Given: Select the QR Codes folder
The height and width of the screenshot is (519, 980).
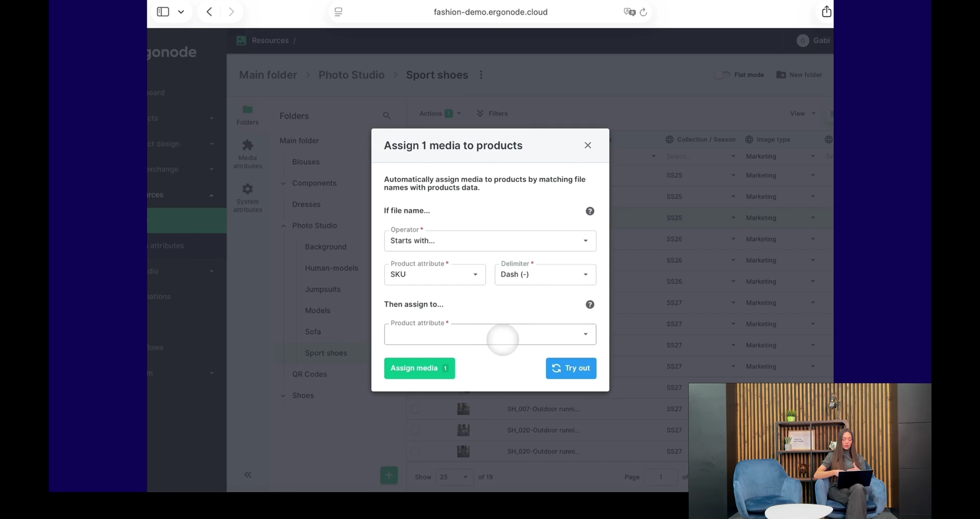Looking at the screenshot, I should [309, 374].
